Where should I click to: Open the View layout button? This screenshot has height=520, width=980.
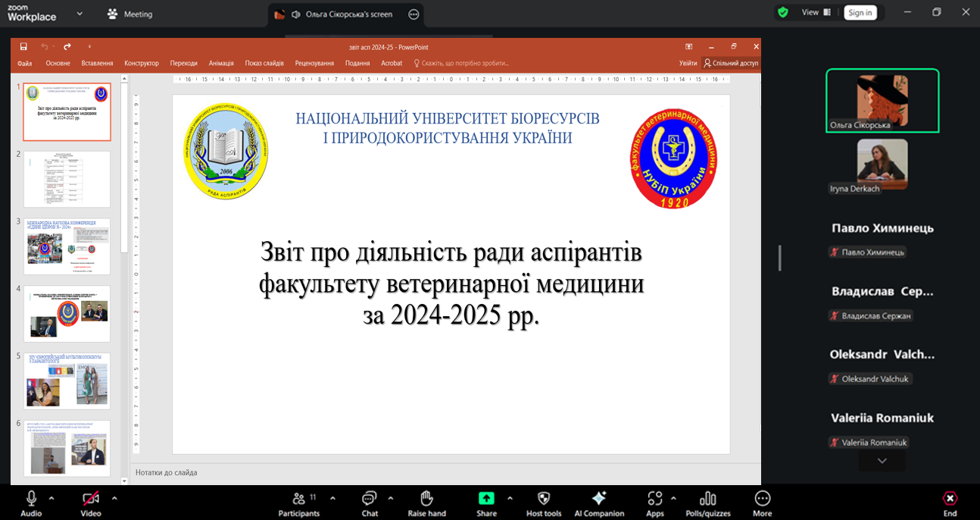pos(816,12)
